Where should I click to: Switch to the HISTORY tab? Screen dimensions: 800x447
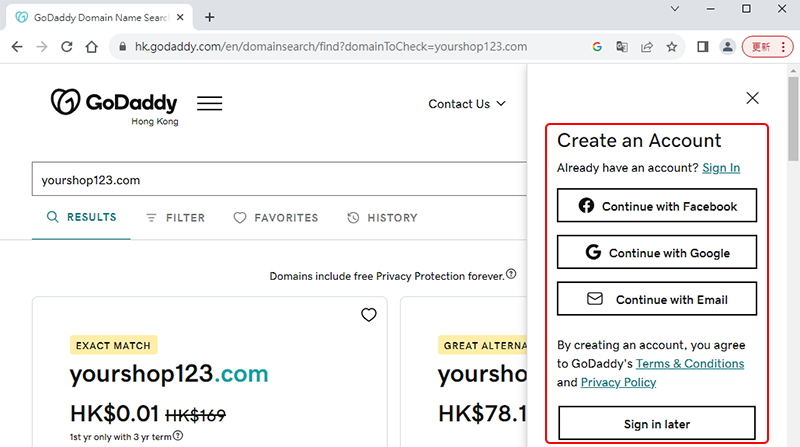coord(382,218)
